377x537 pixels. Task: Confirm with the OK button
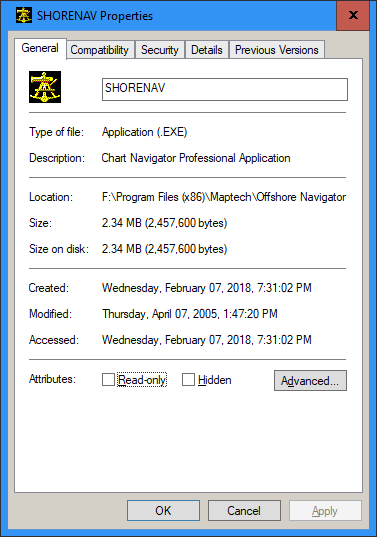pos(163,511)
